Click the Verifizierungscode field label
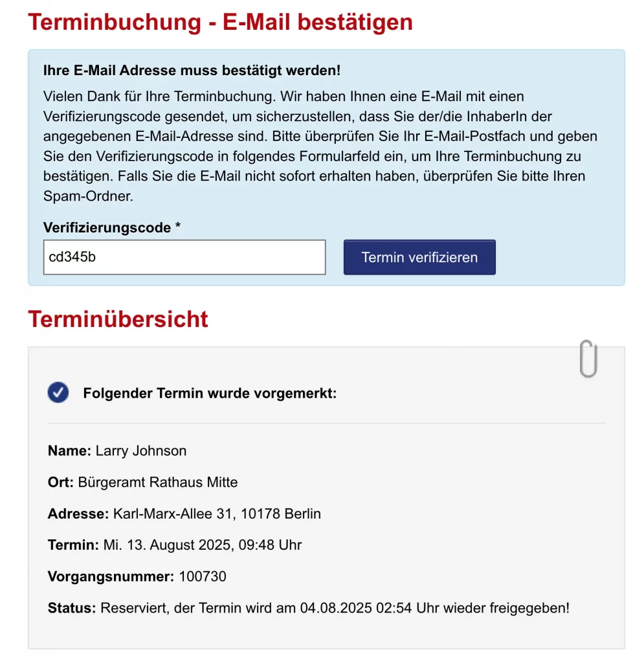Image resolution: width=644 pixels, height=663 pixels. coord(107,227)
